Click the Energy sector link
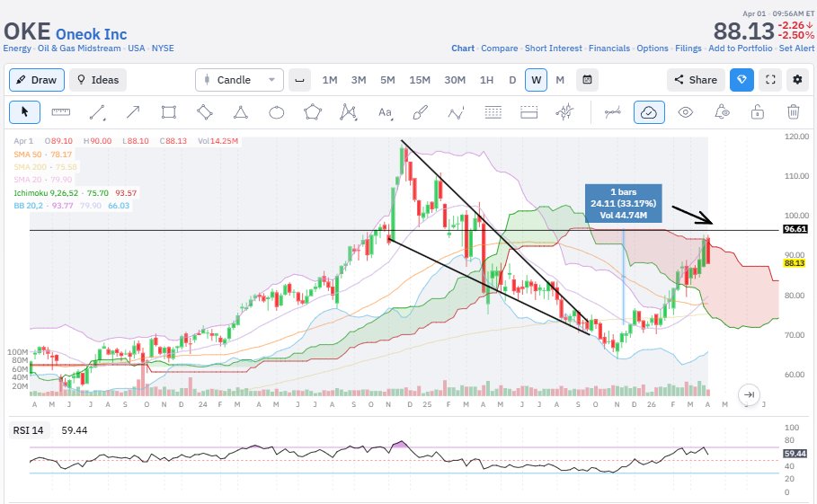 pos(17,48)
